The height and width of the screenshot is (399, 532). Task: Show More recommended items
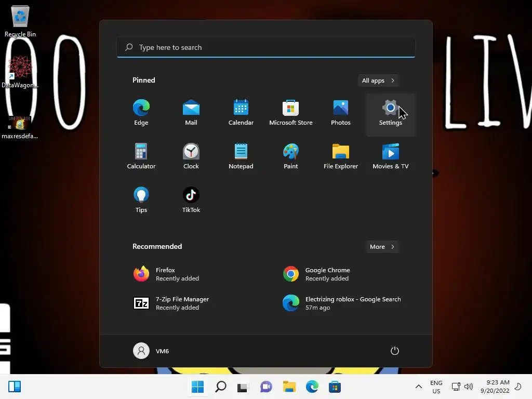point(382,247)
